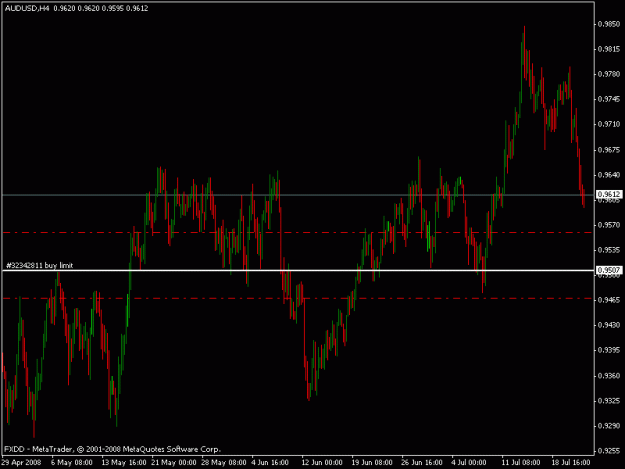
Task: Click the 0.9780 price axis label
Action: (x=609, y=74)
